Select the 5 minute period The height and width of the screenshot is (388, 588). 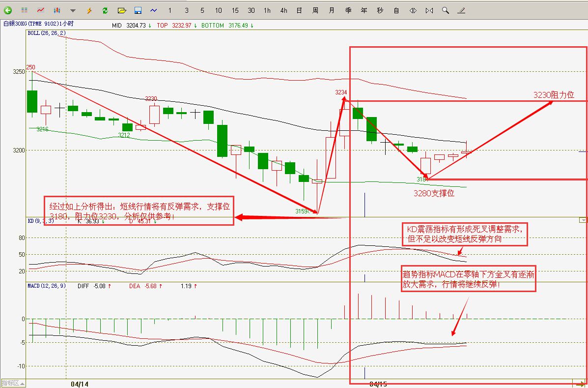coord(202,10)
